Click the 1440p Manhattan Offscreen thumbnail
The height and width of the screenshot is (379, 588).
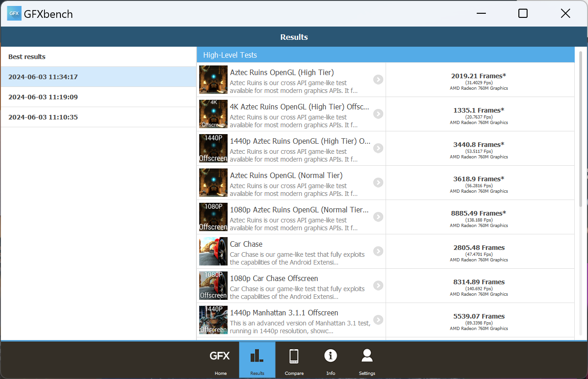[213, 320]
